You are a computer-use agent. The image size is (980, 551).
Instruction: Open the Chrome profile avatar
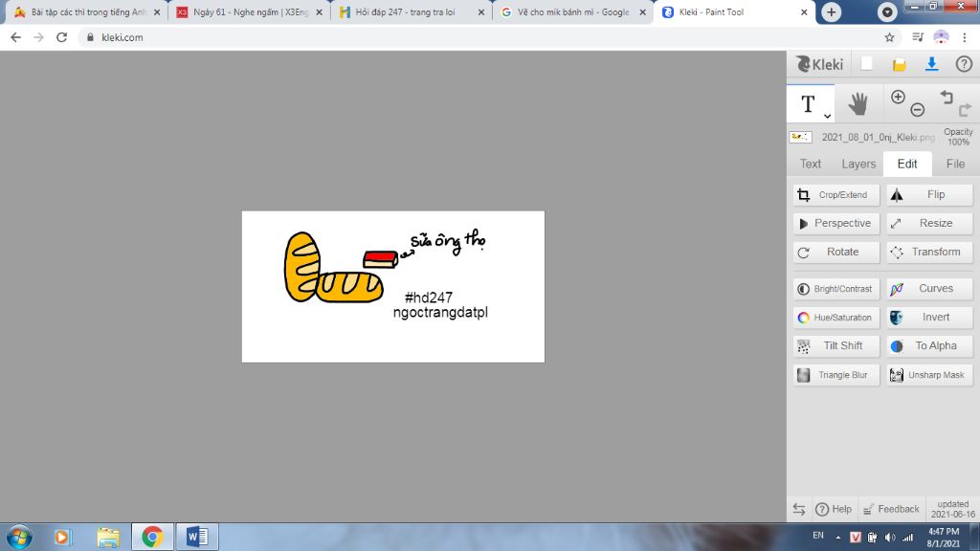[941, 37]
